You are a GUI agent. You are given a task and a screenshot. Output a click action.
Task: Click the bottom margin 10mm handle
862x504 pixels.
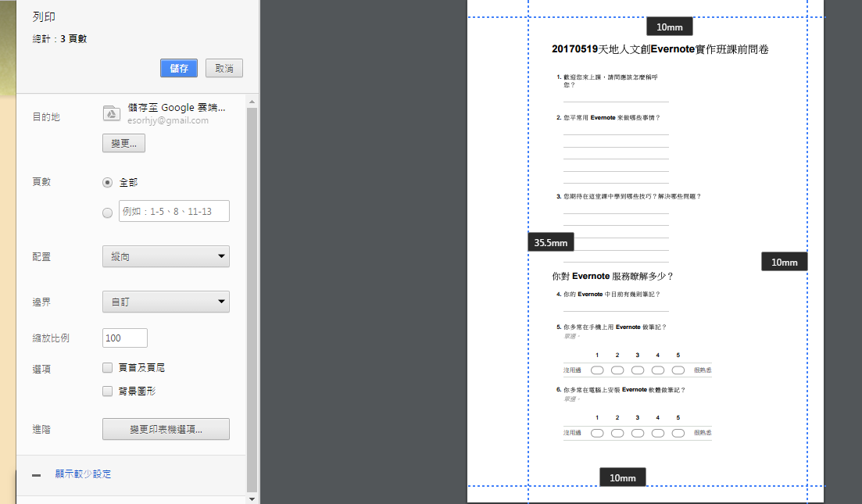tap(622, 477)
